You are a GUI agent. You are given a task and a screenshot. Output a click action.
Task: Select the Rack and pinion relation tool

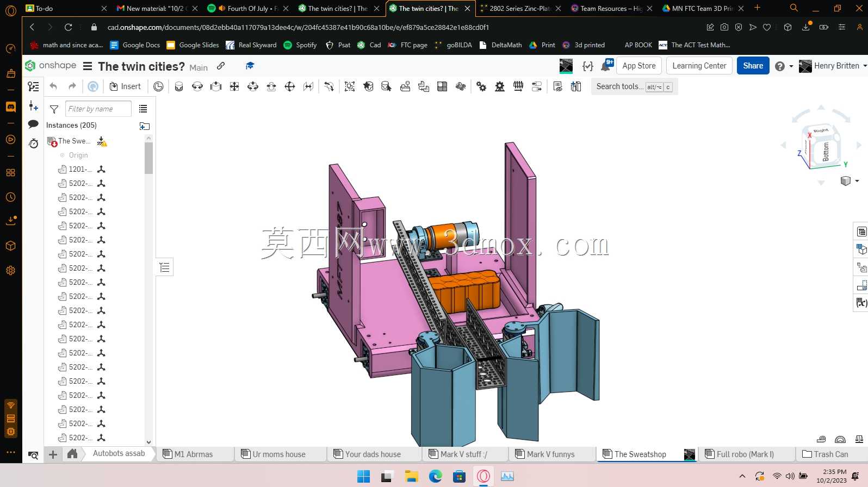[x=500, y=86]
